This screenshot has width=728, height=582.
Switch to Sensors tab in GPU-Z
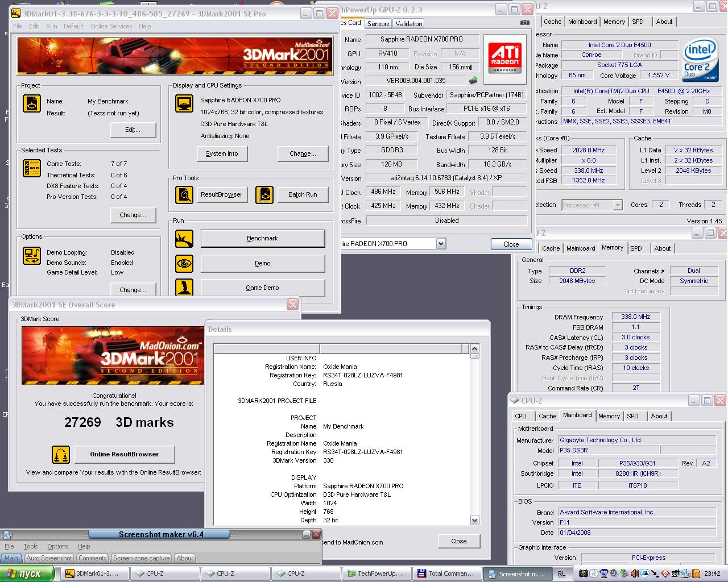tap(378, 23)
